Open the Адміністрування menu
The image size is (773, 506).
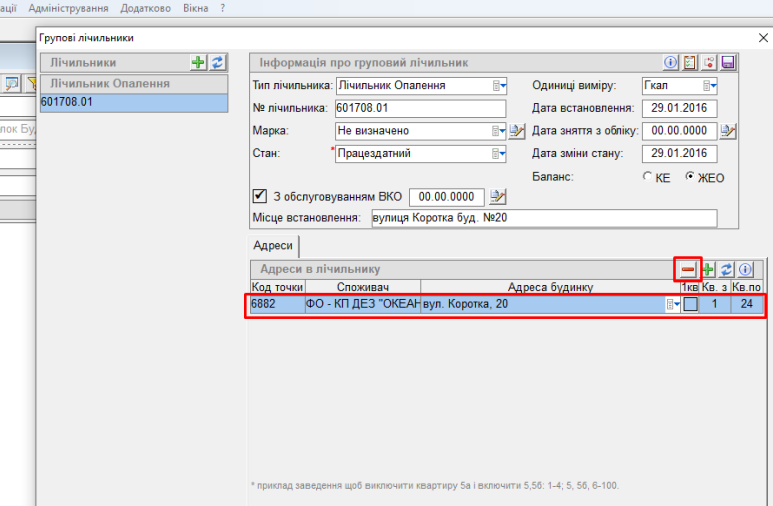pyautogui.click(x=69, y=8)
